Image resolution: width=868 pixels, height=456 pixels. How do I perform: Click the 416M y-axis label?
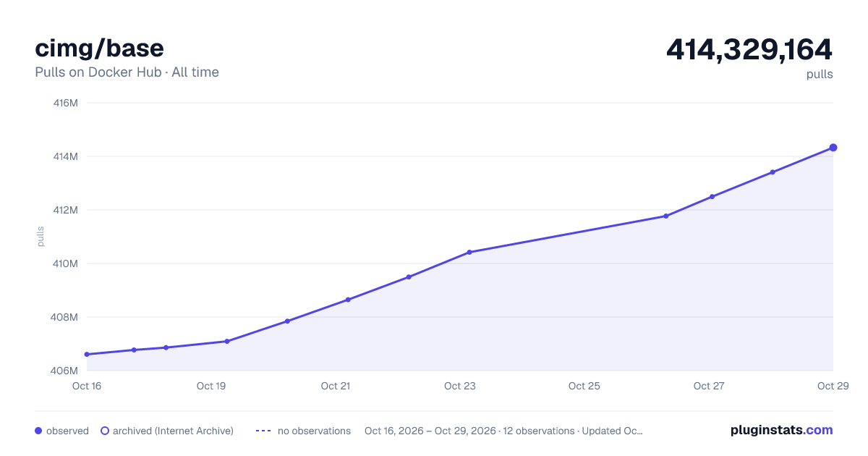66,103
